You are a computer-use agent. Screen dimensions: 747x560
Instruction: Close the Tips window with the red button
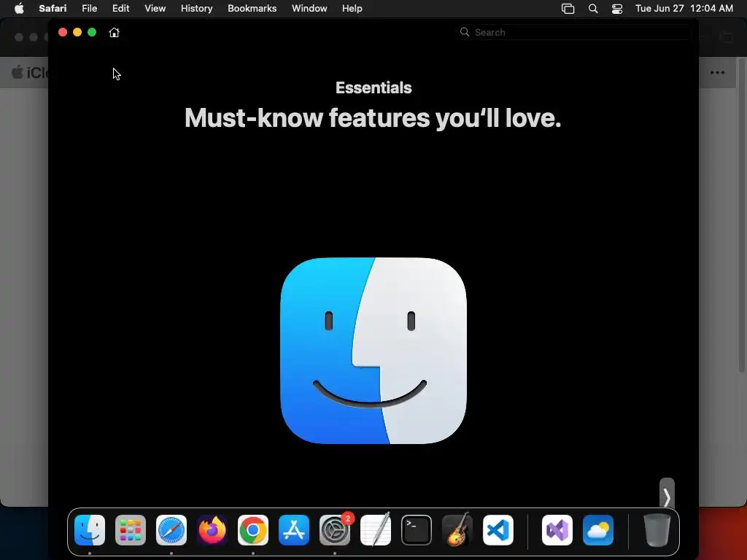63,32
